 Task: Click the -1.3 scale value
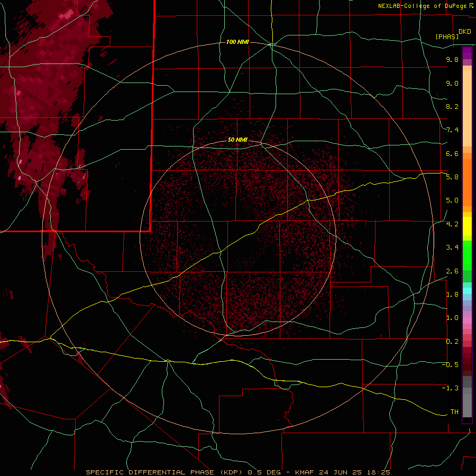click(450, 388)
